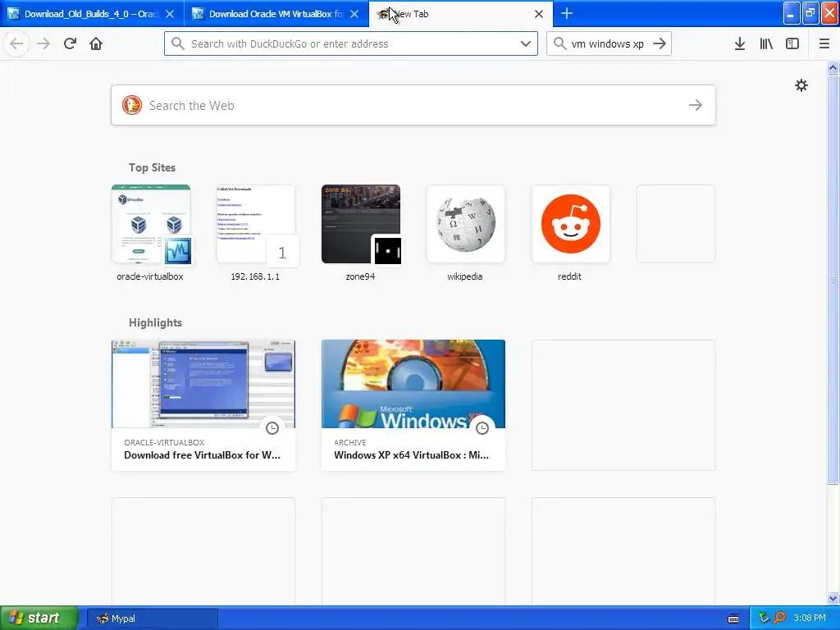
Task: Open the hamburger application menu
Action: pos(824,43)
